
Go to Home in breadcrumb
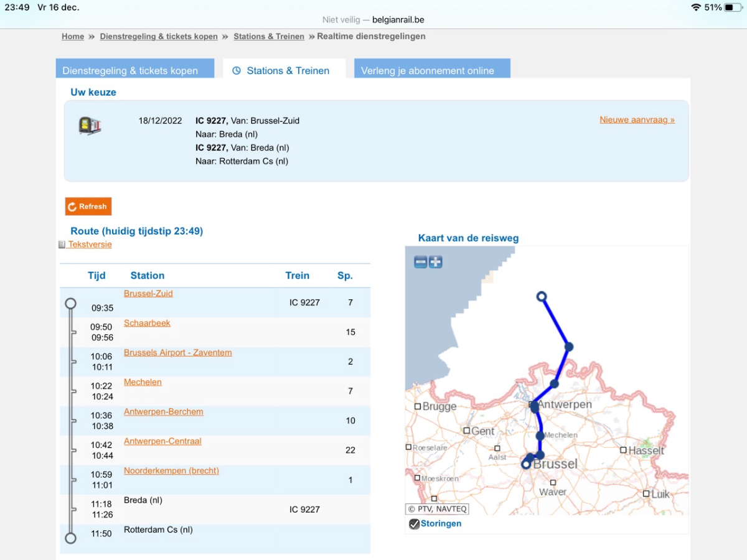point(73,37)
